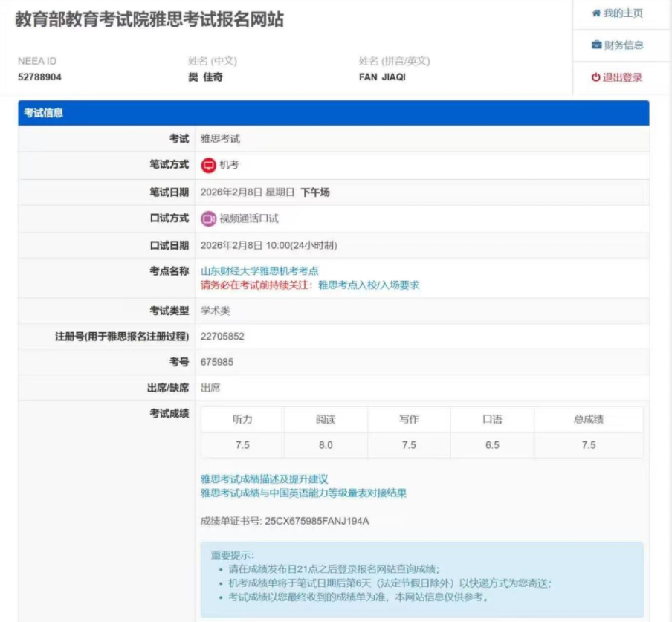Click the purple video icon next to 视频通话口试

click(208, 219)
